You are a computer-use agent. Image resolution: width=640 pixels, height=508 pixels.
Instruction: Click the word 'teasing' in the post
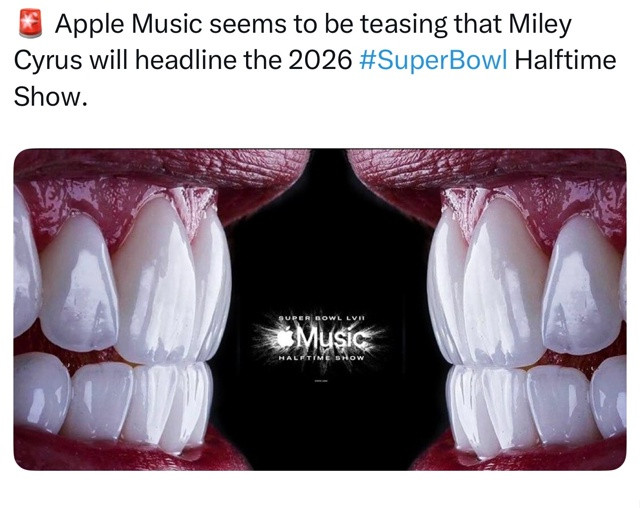404,24
